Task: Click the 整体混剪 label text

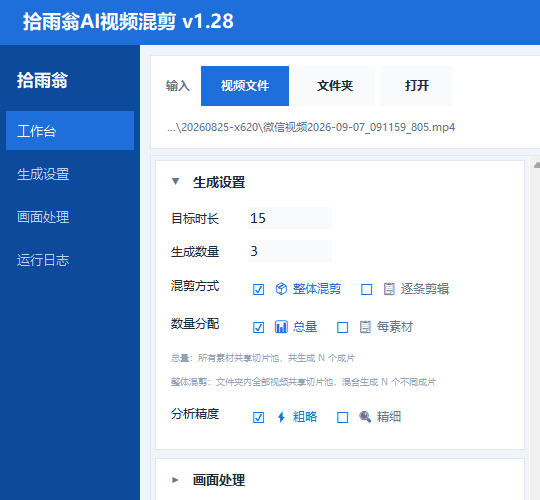Action: click(x=317, y=289)
